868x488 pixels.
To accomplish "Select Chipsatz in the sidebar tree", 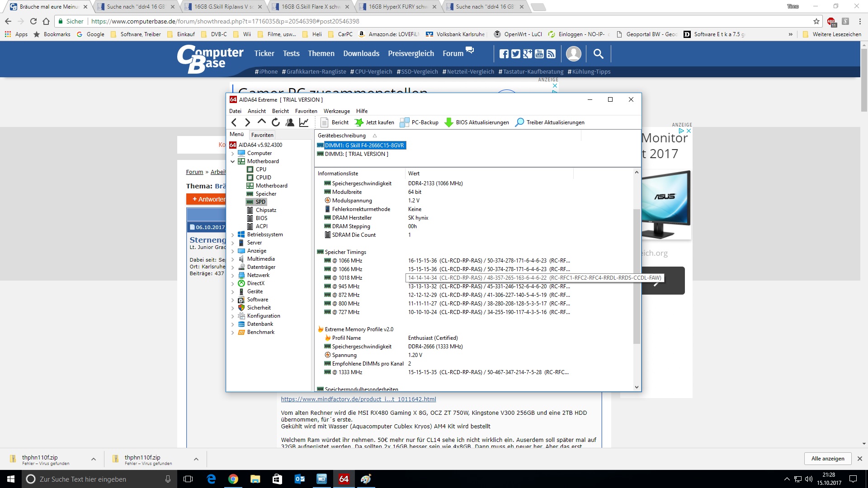I will click(x=266, y=210).
